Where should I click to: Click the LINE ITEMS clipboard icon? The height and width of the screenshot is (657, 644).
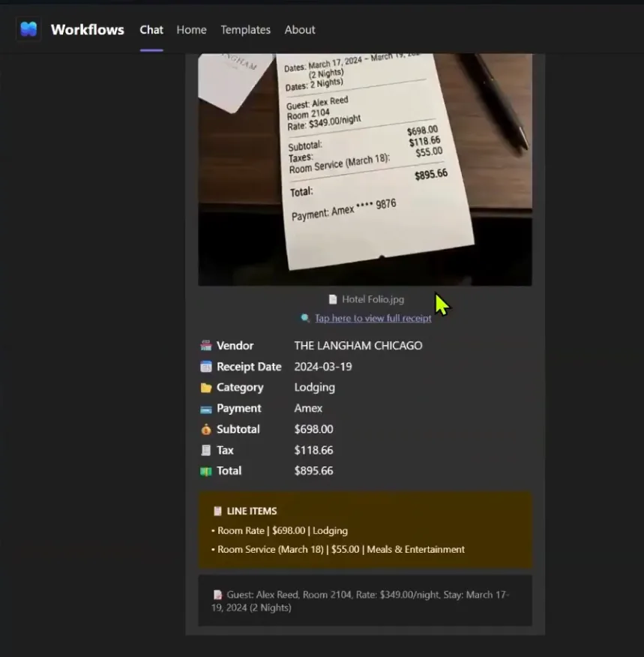tap(217, 511)
